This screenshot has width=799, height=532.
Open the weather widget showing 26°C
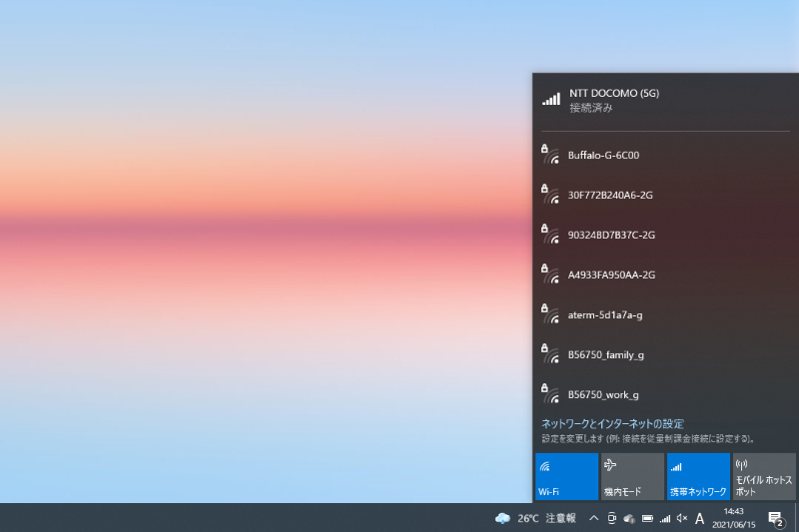click(535, 518)
